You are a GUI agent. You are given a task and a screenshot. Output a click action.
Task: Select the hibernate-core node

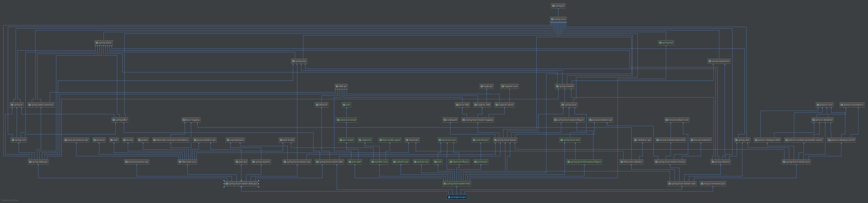coord(187,162)
